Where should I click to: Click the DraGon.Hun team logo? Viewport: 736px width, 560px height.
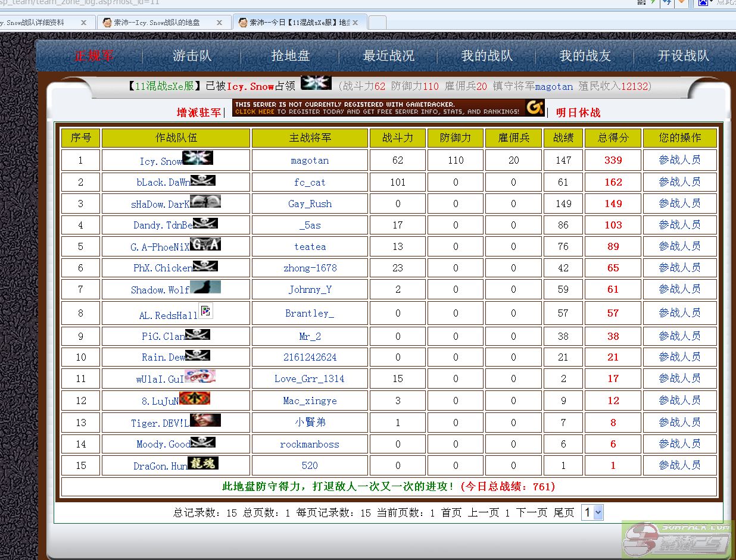tap(203, 463)
